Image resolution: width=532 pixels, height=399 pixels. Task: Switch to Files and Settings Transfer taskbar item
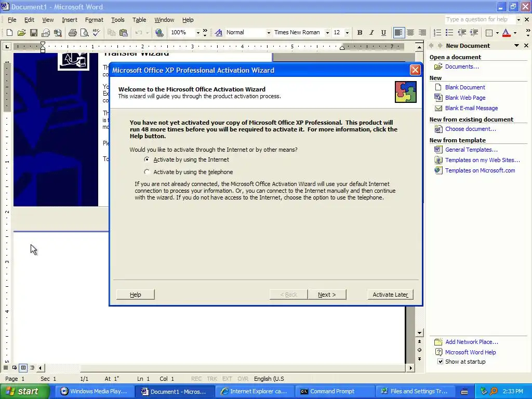point(415,391)
